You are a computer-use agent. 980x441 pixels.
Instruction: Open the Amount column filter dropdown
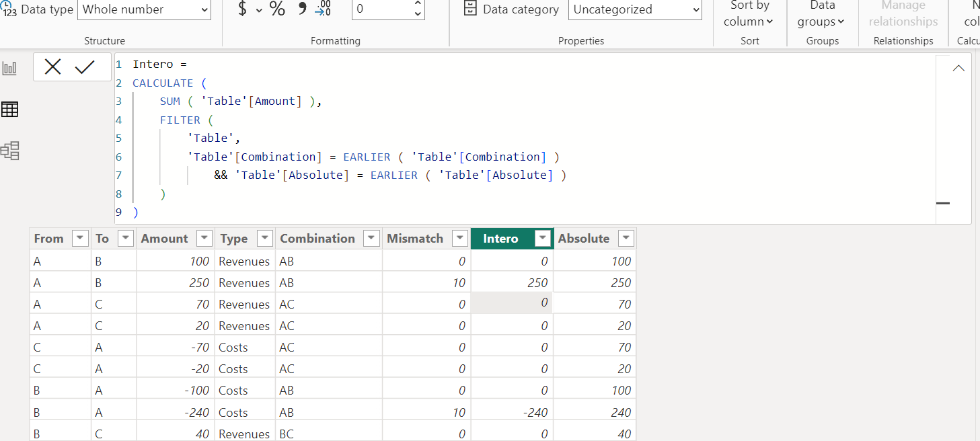[x=204, y=239]
